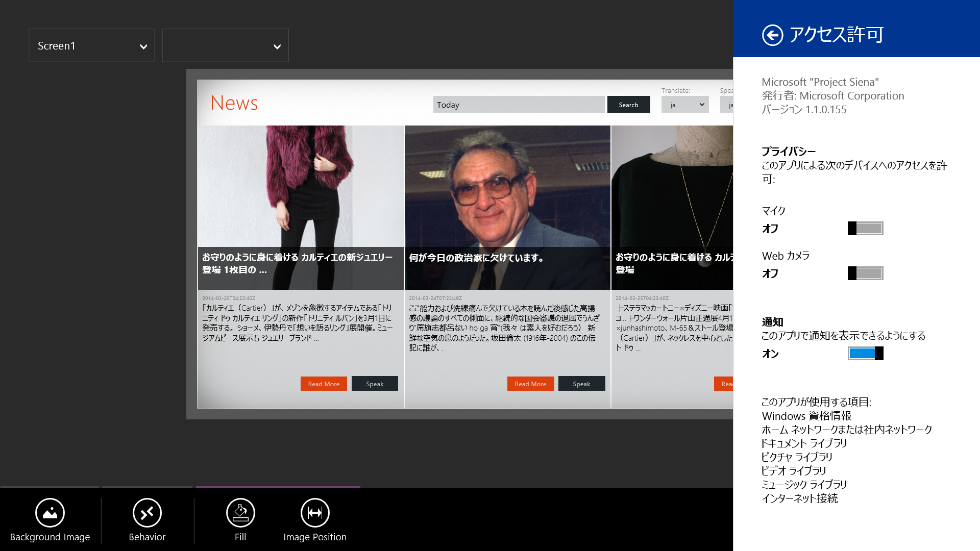Screen dimensions: 980x551
Task: Click Read More on the middle article
Action: point(530,383)
